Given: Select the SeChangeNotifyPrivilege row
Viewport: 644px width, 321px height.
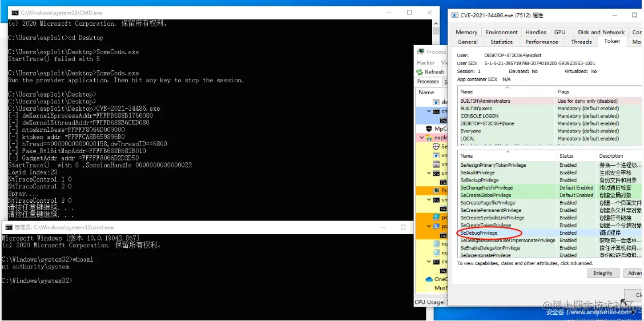Looking at the screenshot, I should pyautogui.click(x=550, y=187).
